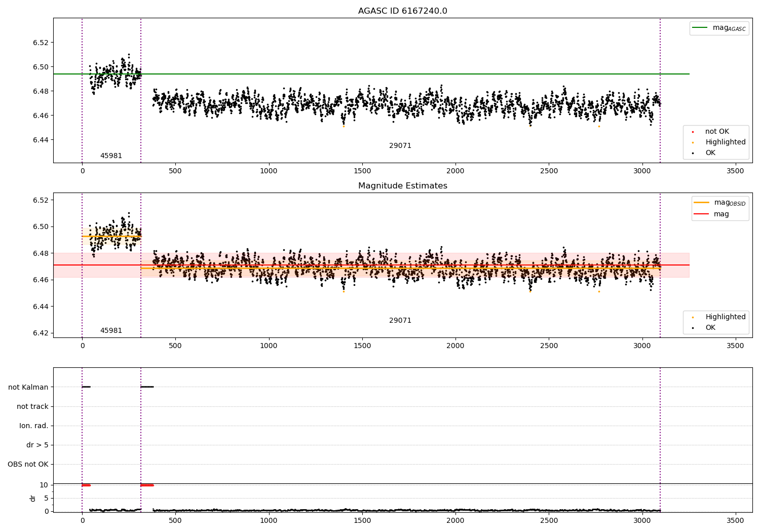Screen dimensions: 760x532
Task: Click the '5' tick on the dr axis
Action: (47, 498)
